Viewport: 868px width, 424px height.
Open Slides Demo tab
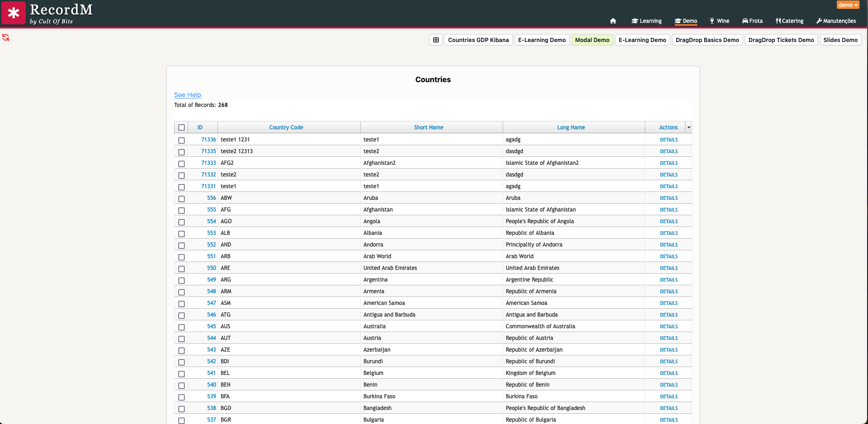coord(840,40)
